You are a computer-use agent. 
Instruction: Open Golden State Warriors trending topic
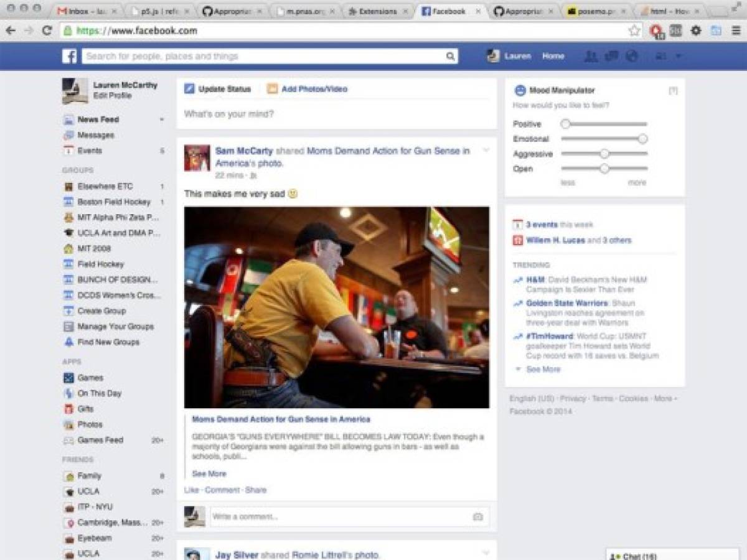point(567,303)
